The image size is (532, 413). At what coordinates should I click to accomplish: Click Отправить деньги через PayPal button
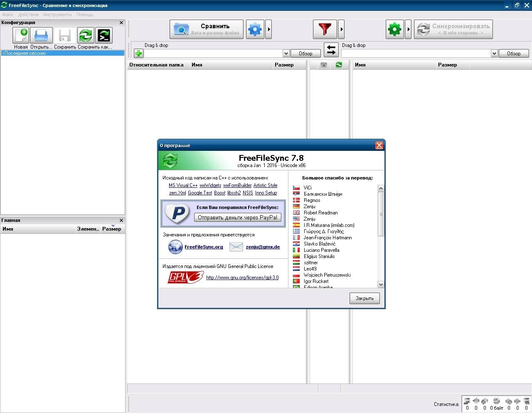[237, 217]
